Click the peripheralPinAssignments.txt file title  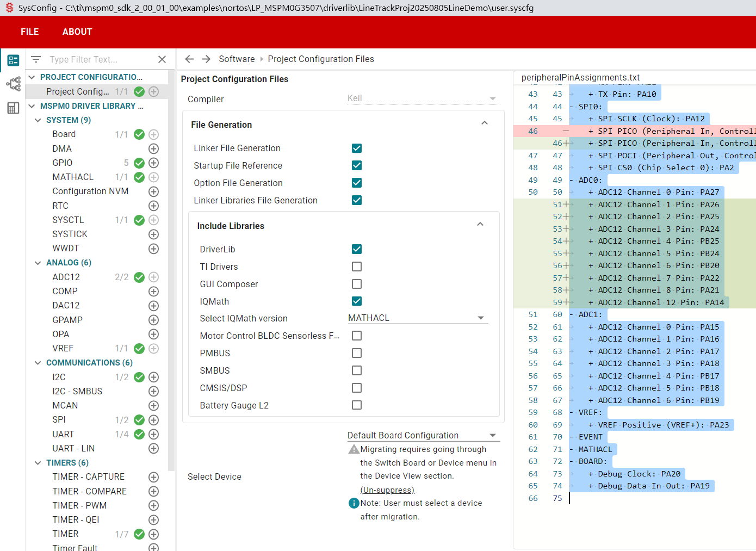click(x=580, y=77)
